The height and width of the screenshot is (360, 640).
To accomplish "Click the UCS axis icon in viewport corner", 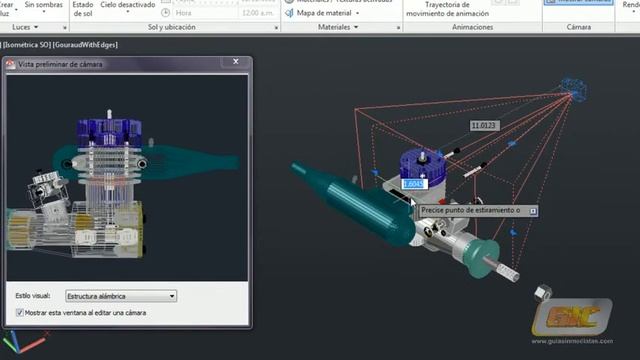I will [24, 342].
